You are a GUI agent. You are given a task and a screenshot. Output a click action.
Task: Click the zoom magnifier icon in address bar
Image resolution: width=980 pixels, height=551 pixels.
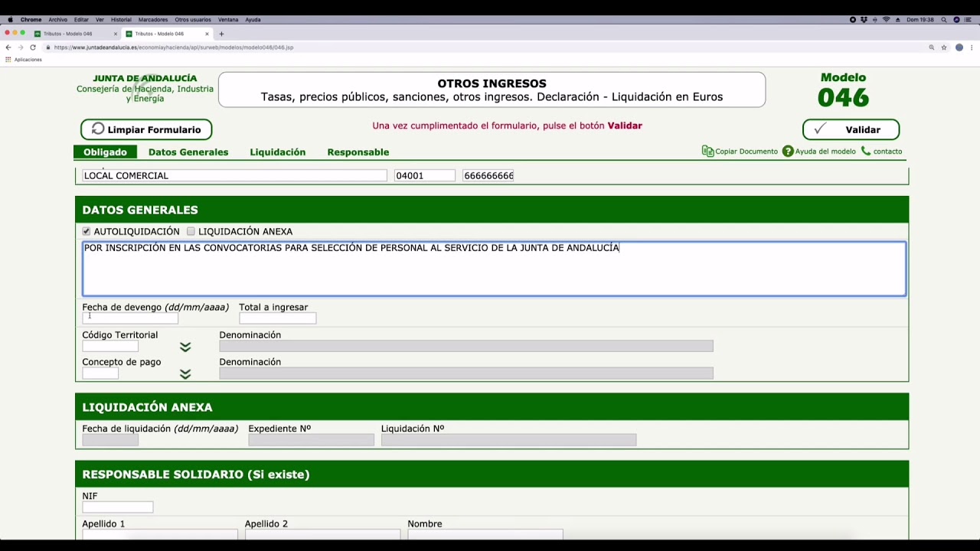point(932,47)
